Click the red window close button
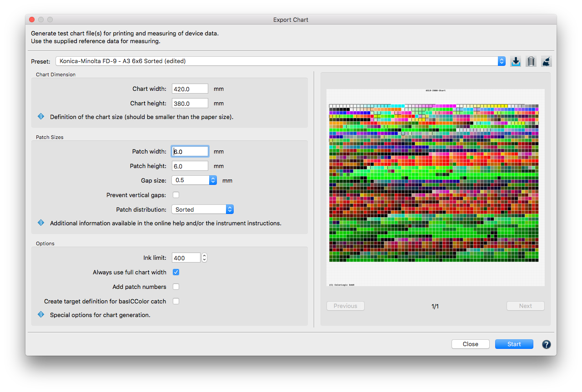The height and width of the screenshot is (392, 582). 32,20
